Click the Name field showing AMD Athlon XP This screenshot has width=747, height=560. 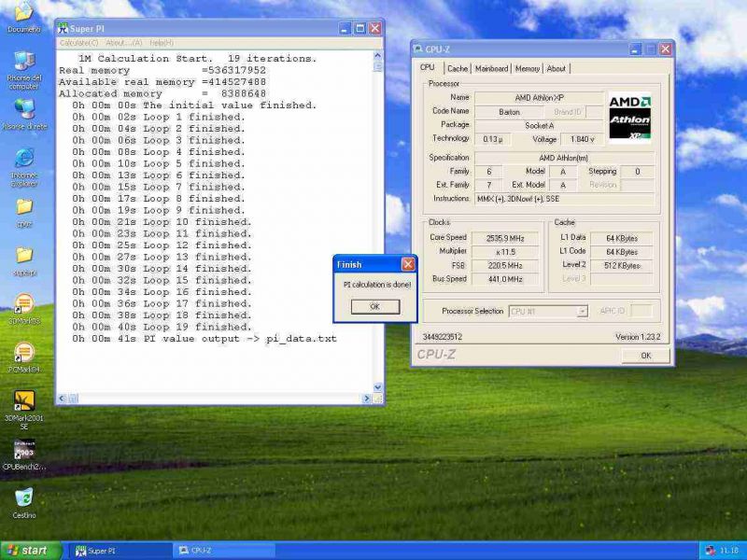[540, 98]
